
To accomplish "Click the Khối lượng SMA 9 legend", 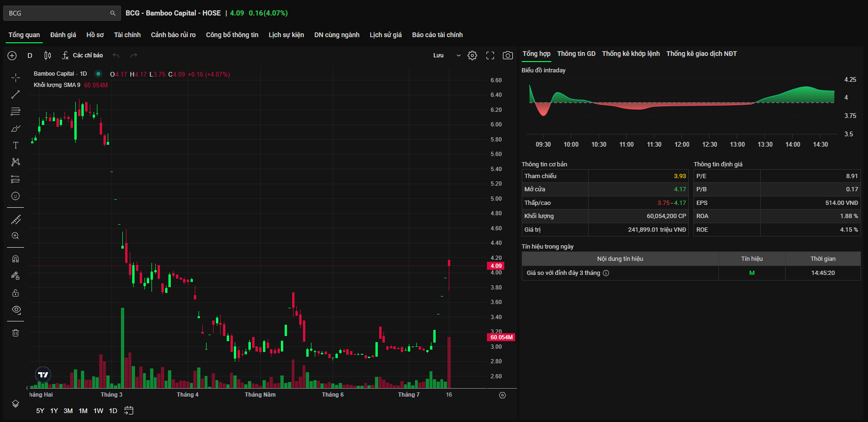I will [57, 85].
